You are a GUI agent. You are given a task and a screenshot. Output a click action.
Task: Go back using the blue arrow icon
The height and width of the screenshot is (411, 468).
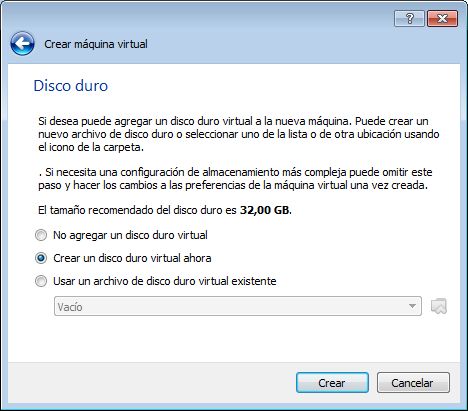(x=22, y=43)
